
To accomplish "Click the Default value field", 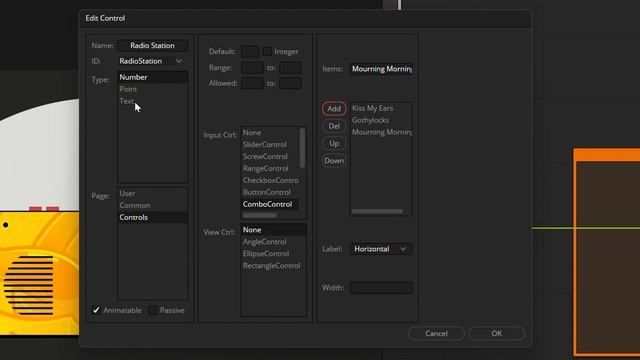I will coord(250,52).
